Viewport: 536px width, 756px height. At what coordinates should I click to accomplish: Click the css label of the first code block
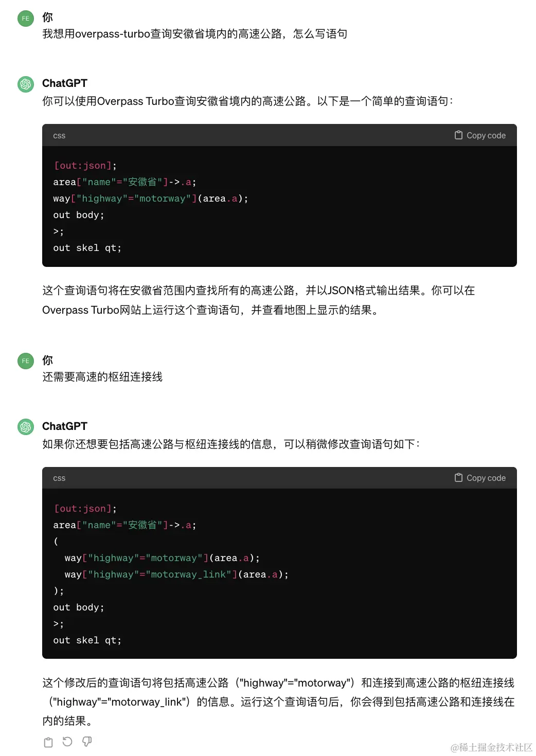[59, 136]
